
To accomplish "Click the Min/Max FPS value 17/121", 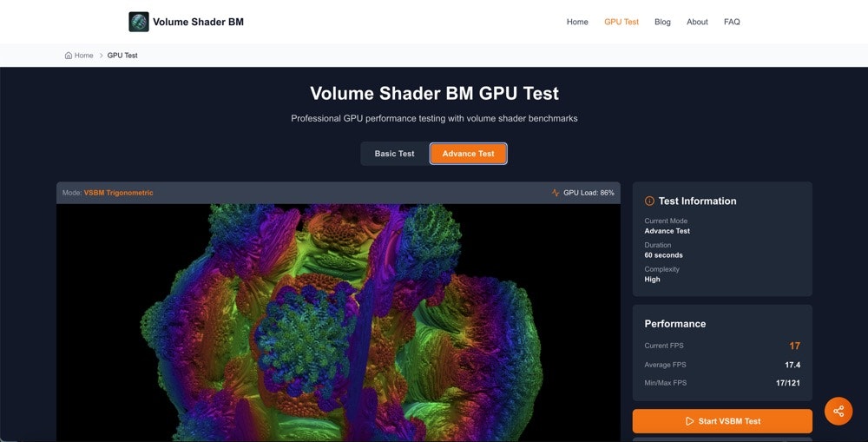I will click(788, 383).
